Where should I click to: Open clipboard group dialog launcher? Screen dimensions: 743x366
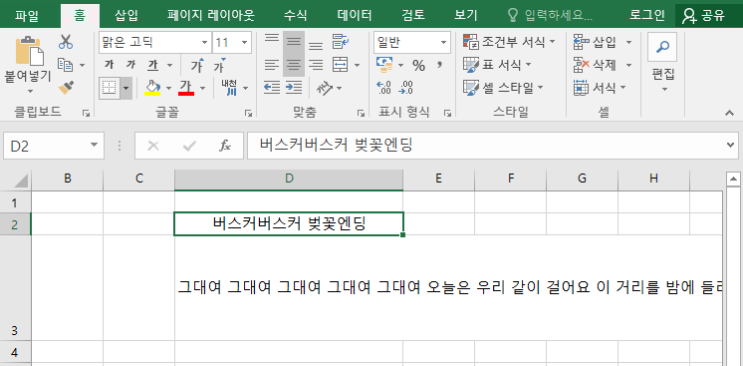(x=86, y=113)
